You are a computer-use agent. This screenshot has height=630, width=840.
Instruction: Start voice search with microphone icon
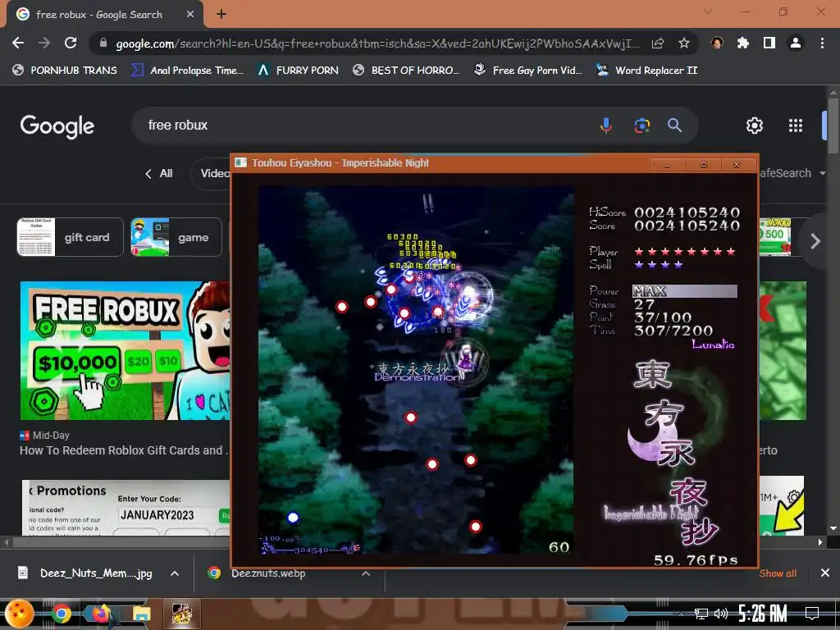tap(606, 126)
